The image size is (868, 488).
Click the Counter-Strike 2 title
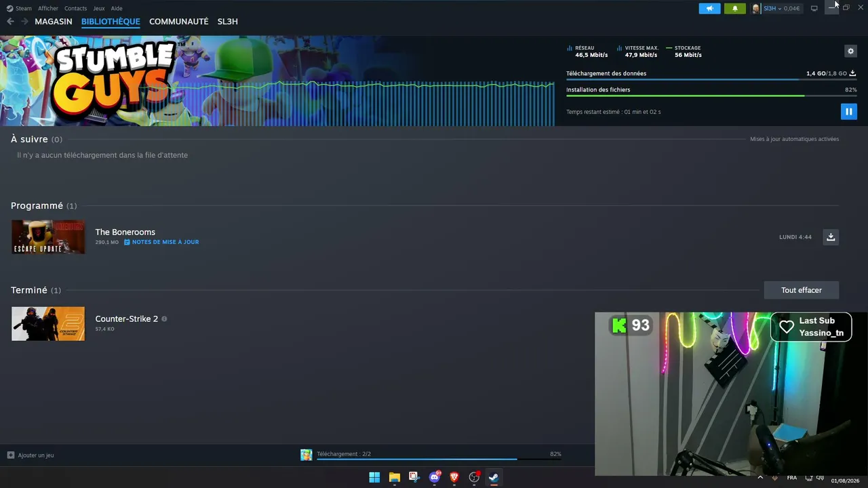[127, 319]
